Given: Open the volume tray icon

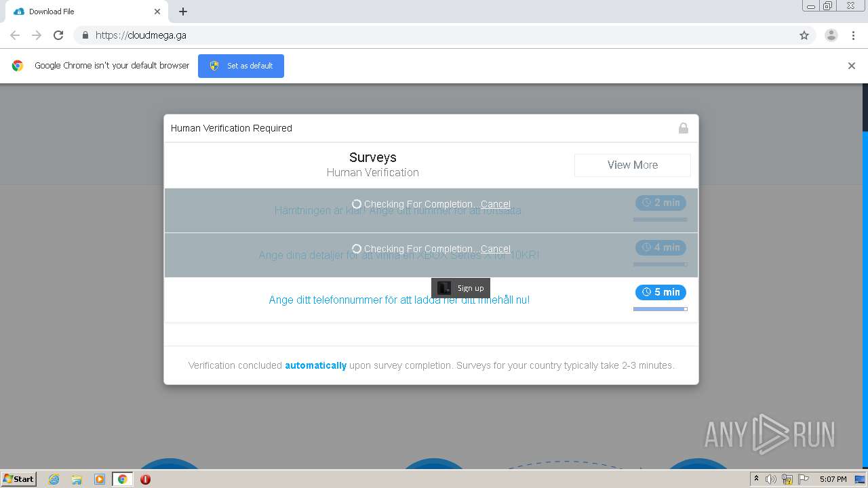Looking at the screenshot, I should point(771,479).
